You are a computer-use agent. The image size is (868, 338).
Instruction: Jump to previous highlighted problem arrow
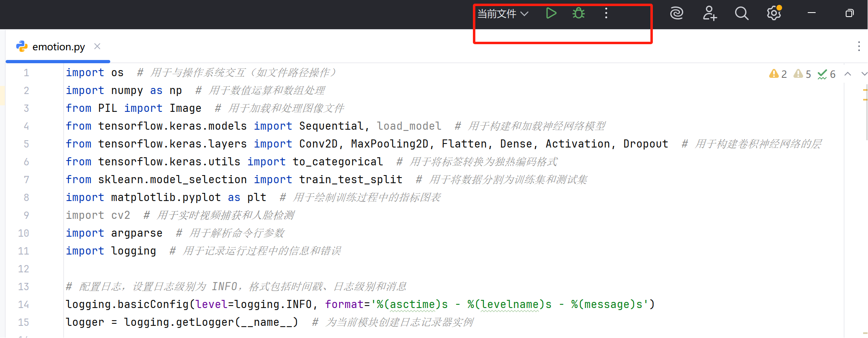848,74
